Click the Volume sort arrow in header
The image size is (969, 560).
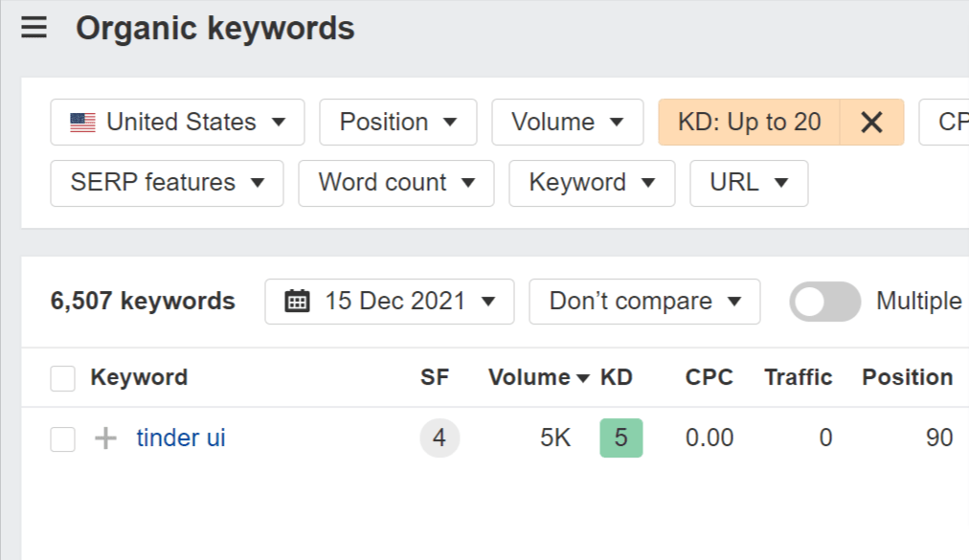click(583, 378)
